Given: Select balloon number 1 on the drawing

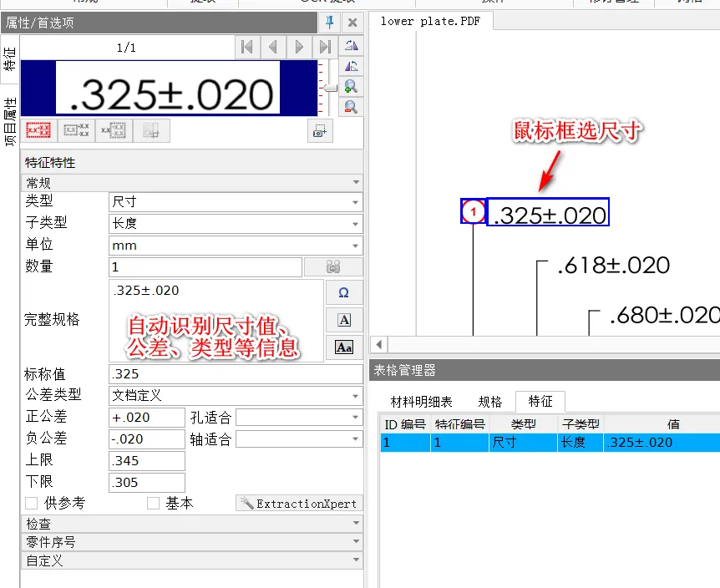Looking at the screenshot, I should point(473,211).
